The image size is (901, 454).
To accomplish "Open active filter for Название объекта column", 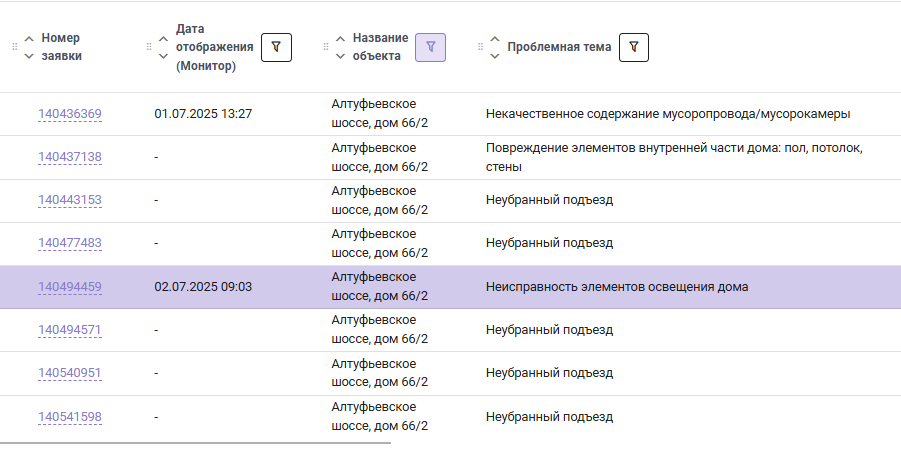I will 430,47.
